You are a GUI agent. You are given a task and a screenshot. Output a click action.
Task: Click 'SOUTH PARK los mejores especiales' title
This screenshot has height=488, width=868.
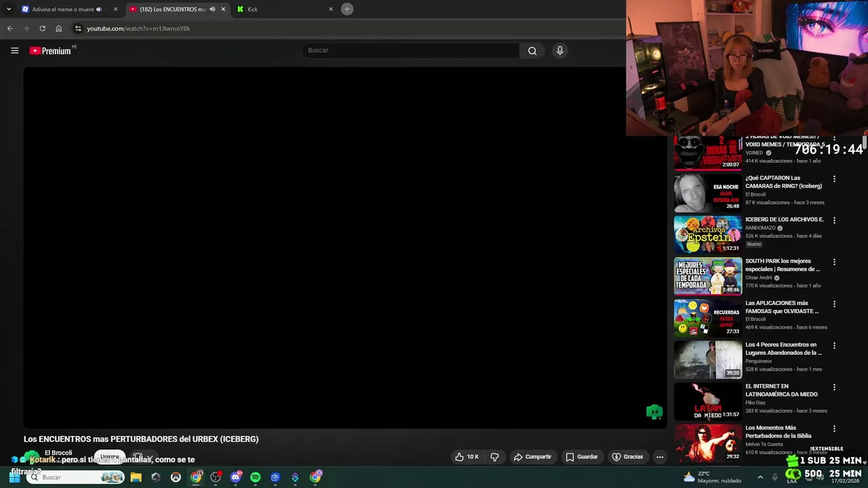[x=783, y=265]
